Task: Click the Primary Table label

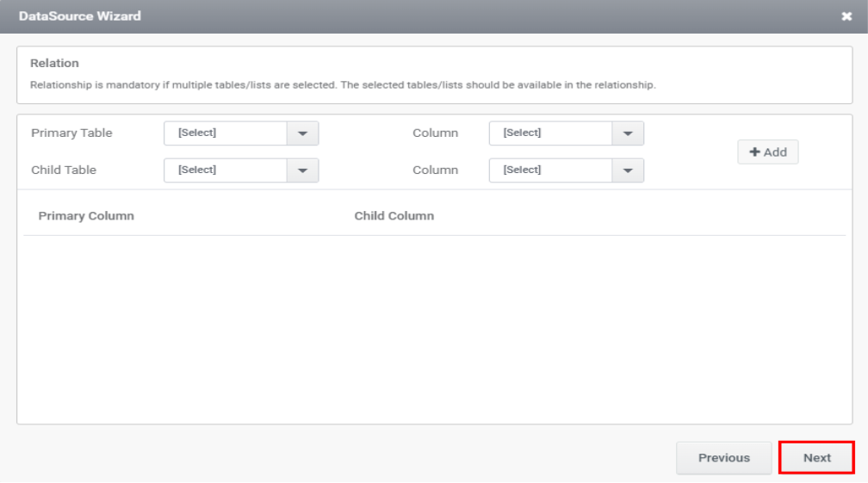Action: [x=71, y=133]
